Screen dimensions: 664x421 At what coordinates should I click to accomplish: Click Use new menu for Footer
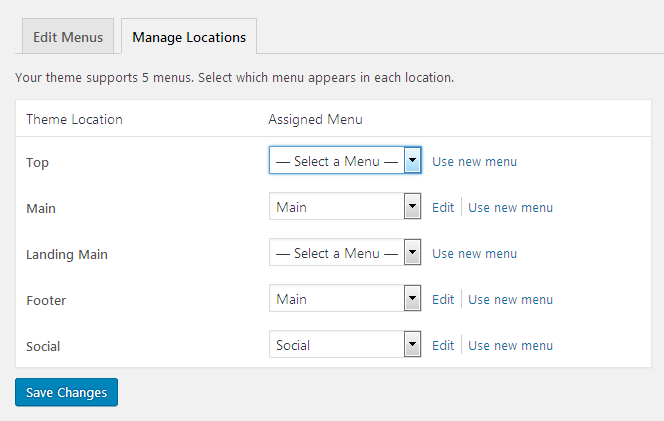tap(510, 299)
